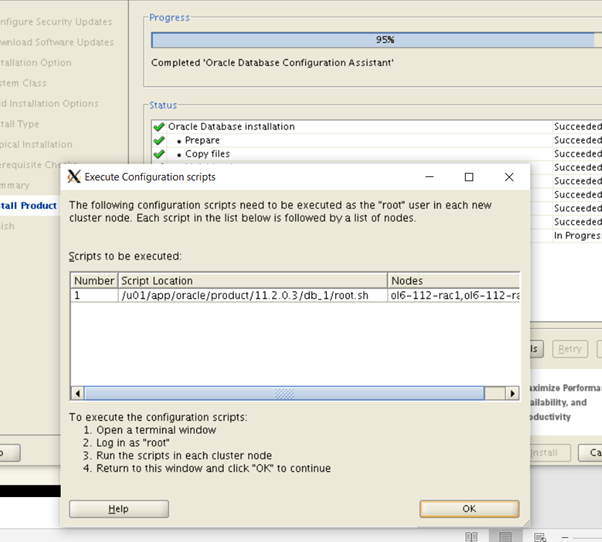
Task: Click the Script Location column header
Action: (x=253, y=281)
